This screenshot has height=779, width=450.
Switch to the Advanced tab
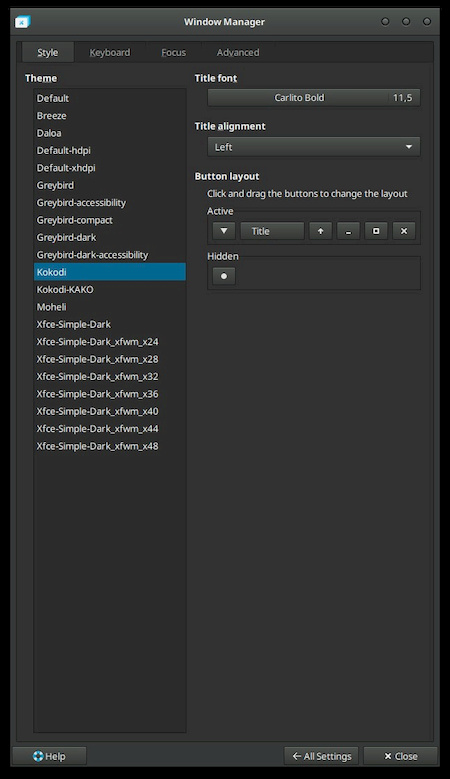click(x=238, y=53)
